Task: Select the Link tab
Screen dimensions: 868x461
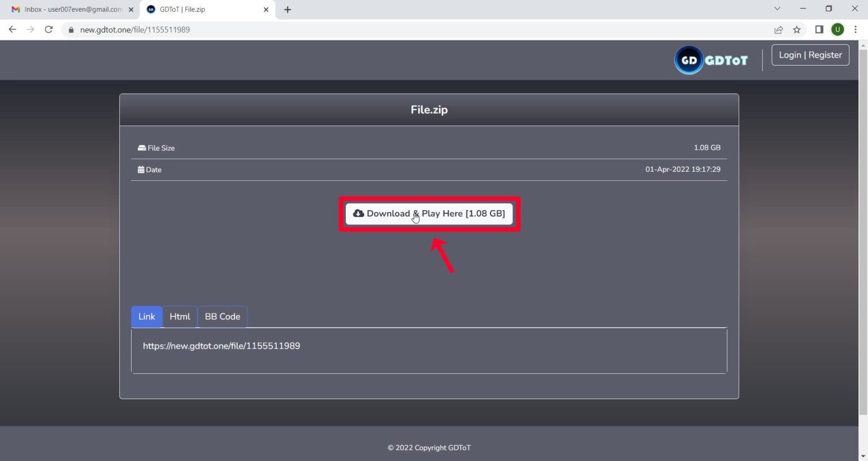Action: click(146, 316)
